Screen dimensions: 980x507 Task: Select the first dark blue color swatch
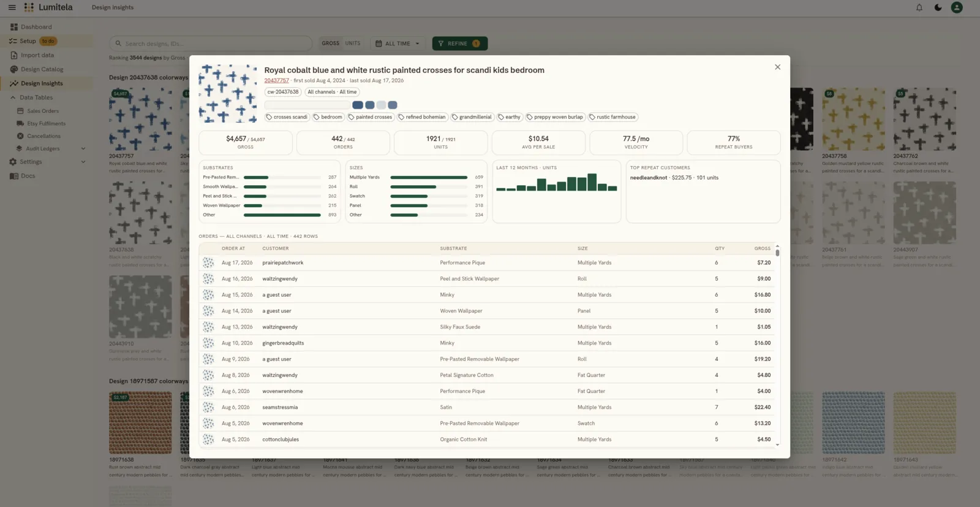click(358, 105)
